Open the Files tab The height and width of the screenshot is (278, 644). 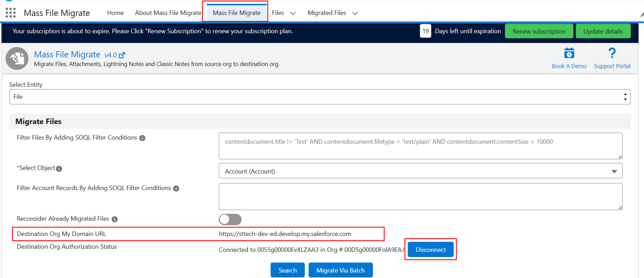278,13
